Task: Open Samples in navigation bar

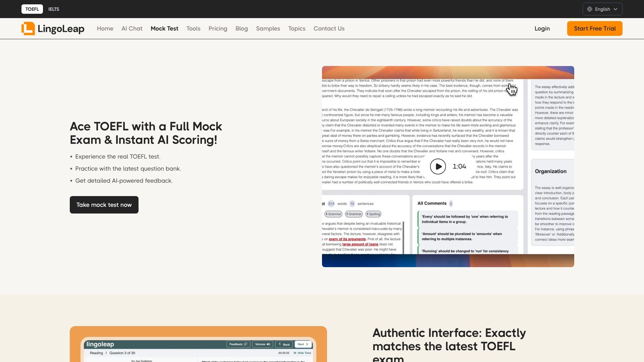Action: click(x=268, y=28)
